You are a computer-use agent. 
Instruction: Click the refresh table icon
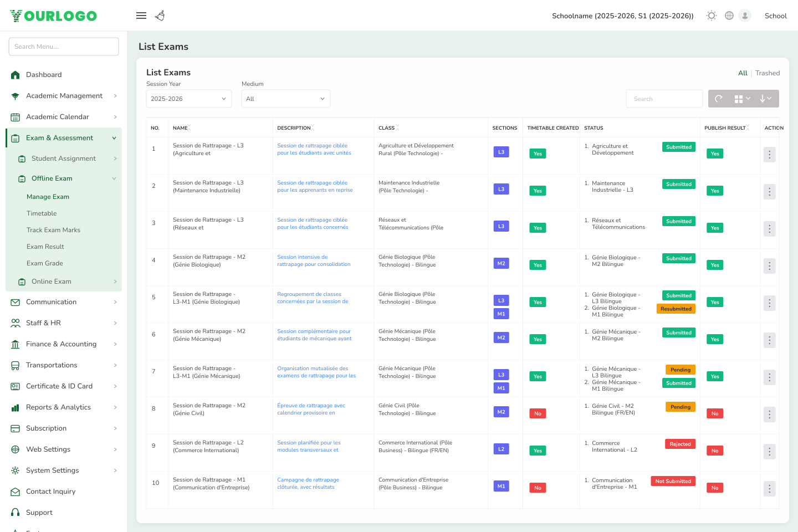coord(719,99)
